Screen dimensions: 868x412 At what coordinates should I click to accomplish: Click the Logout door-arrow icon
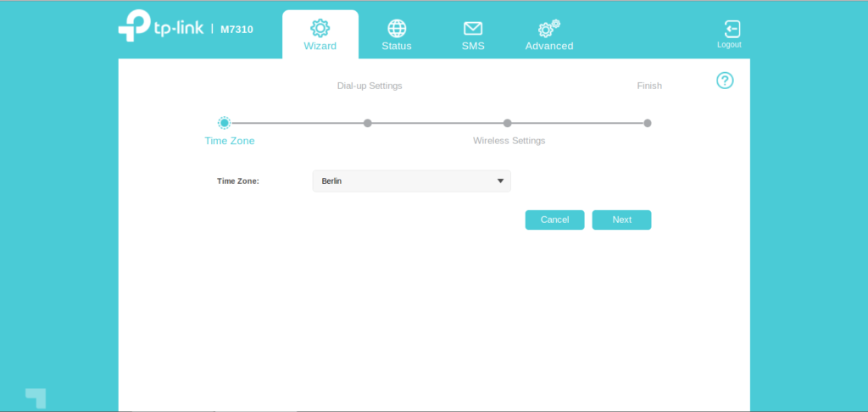(x=729, y=29)
